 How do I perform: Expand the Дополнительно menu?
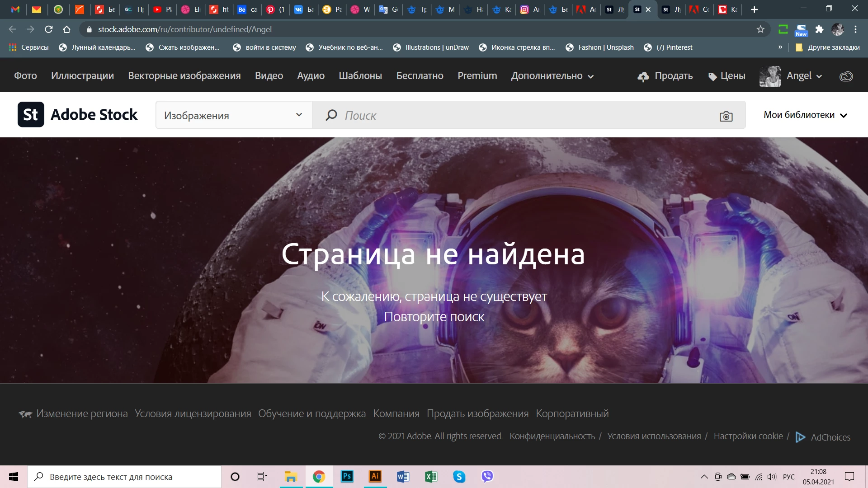pyautogui.click(x=552, y=76)
